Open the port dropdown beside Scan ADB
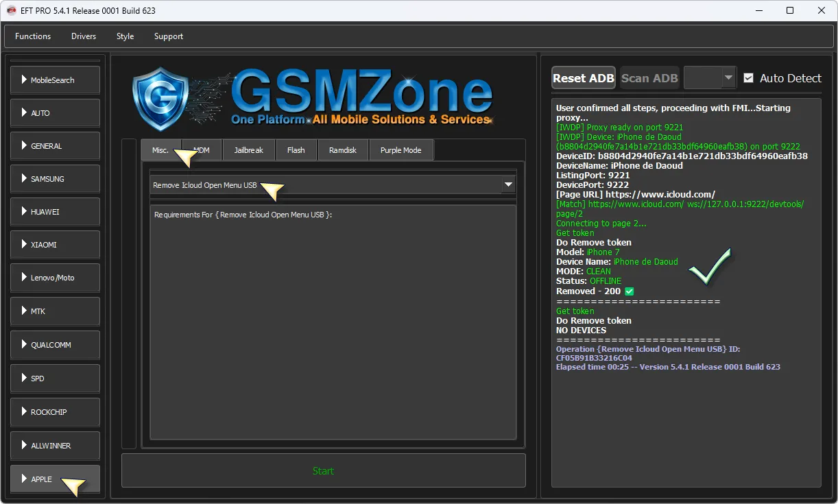The width and height of the screenshot is (838, 504). coord(728,78)
